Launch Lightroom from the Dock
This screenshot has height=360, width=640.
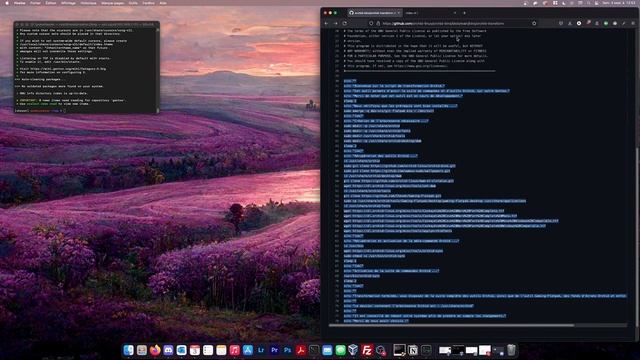point(261,350)
